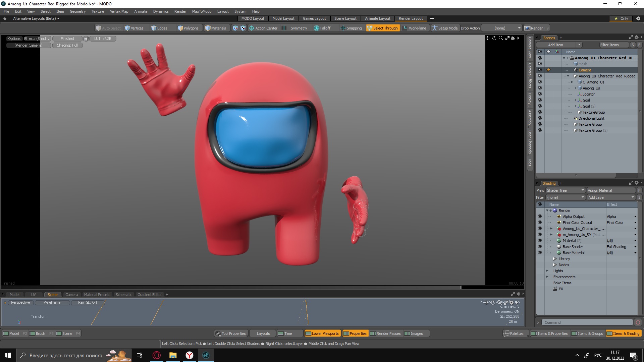Open the layout settings gear at top right
644x362 pixels.
(638, 18)
